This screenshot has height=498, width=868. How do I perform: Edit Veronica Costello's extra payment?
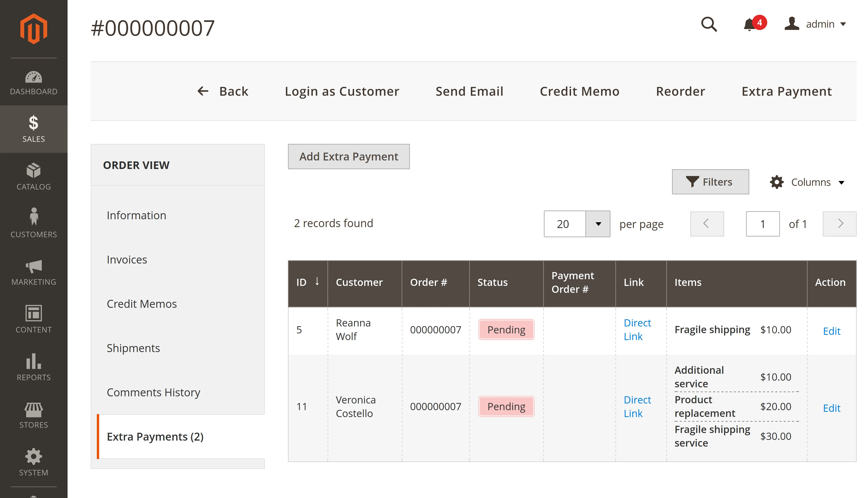[x=831, y=408]
